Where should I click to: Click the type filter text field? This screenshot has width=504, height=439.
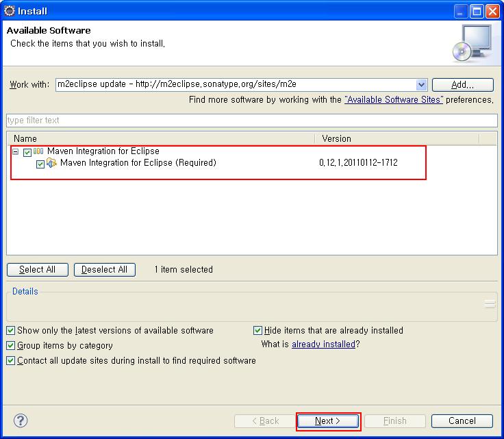pos(252,121)
